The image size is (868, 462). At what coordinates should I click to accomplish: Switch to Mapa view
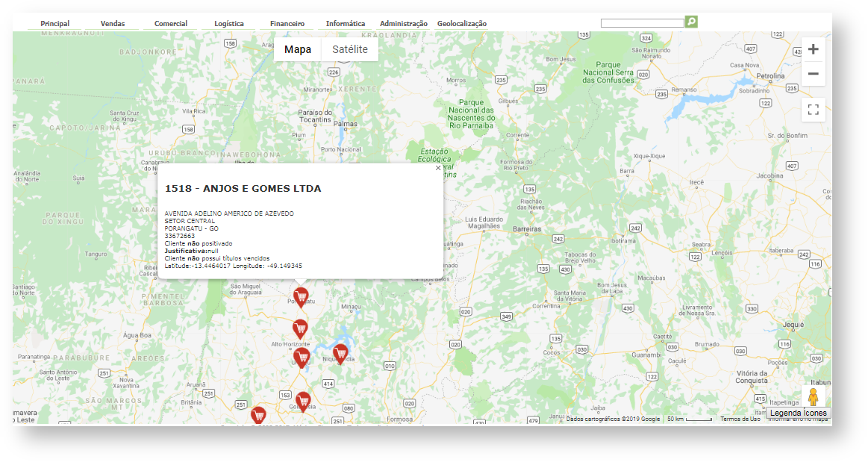click(x=298, y=49)
